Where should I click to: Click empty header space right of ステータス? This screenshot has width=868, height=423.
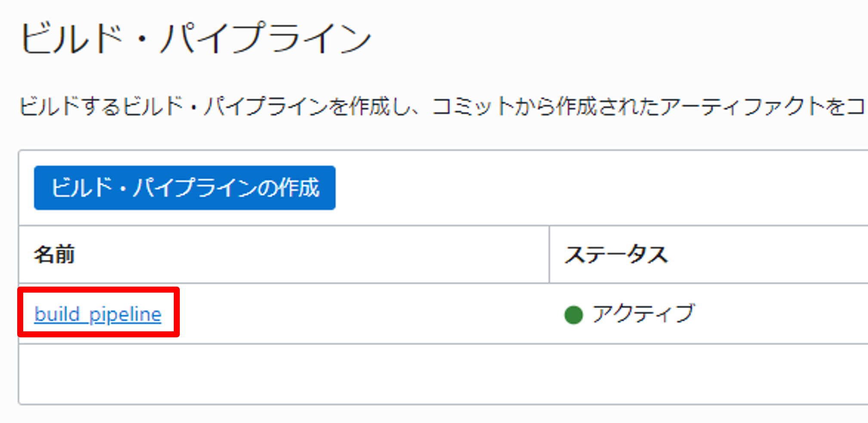pos(774,254)
